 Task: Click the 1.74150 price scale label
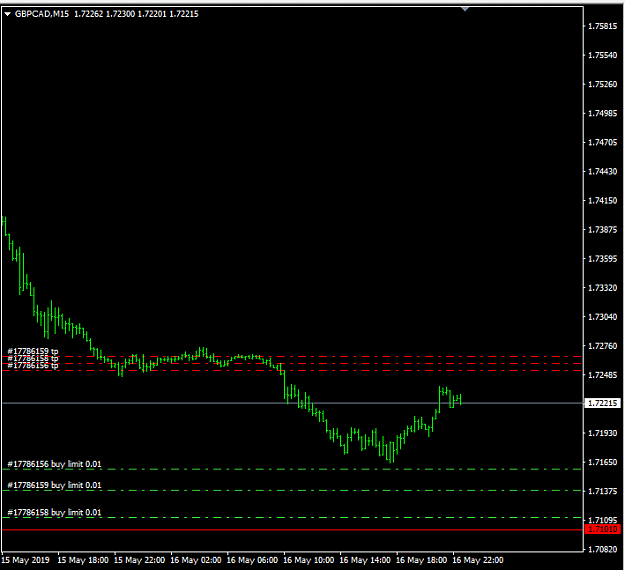[603, 200]
